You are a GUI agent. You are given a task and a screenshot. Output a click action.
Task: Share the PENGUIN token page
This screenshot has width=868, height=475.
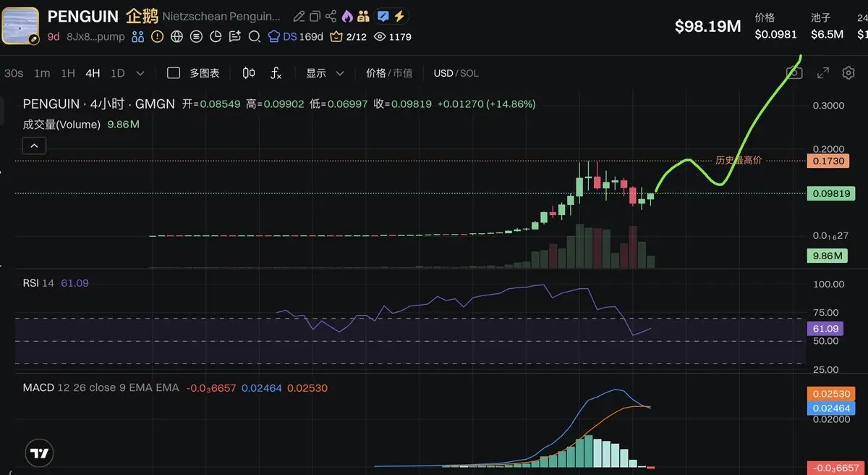click(331, 16)
